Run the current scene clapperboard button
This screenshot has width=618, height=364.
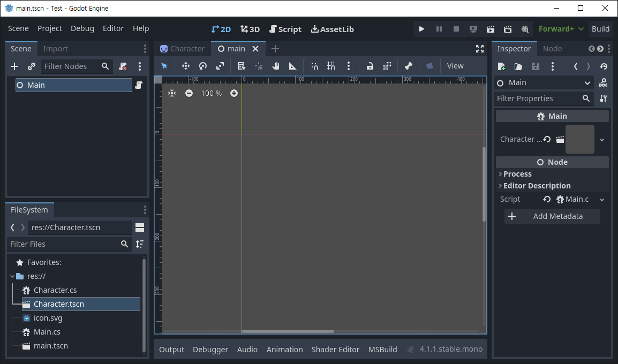491,29
